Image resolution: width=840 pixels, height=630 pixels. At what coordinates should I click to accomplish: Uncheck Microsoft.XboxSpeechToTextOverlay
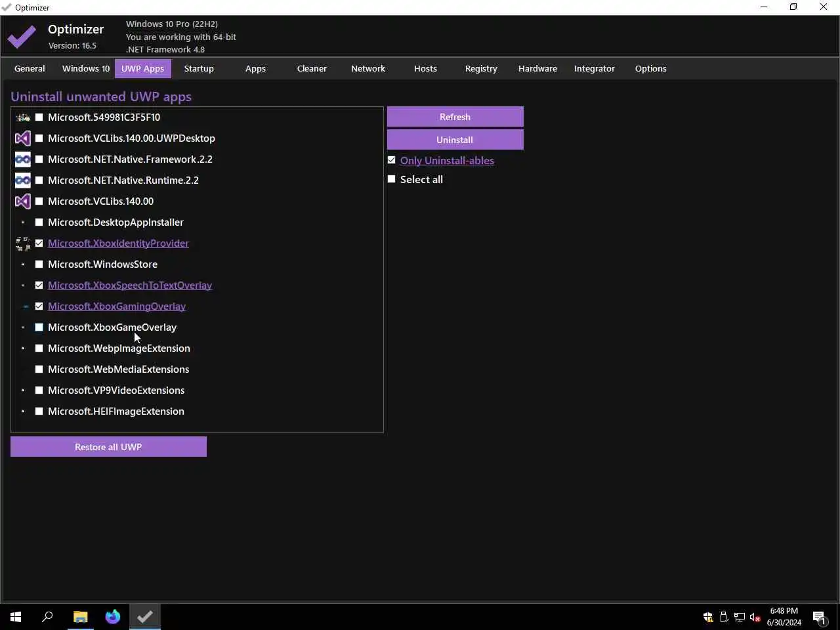pos(39,285)
